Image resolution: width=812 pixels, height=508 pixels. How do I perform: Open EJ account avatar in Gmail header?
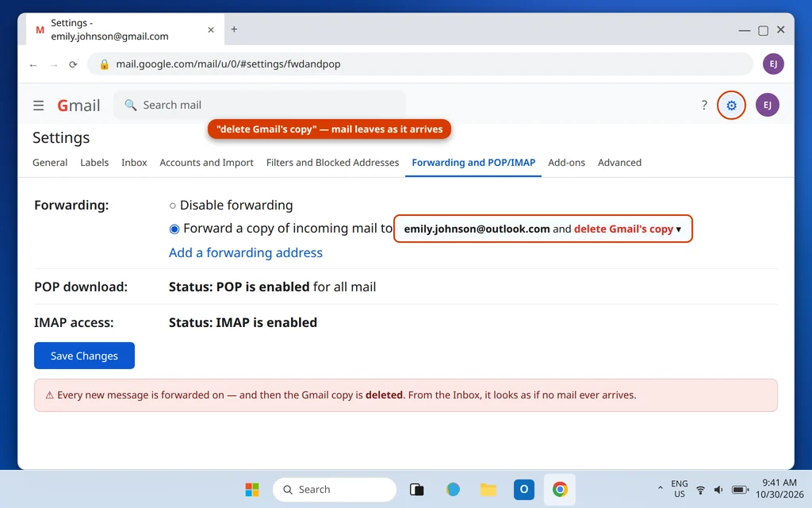(x=767, y=106)
